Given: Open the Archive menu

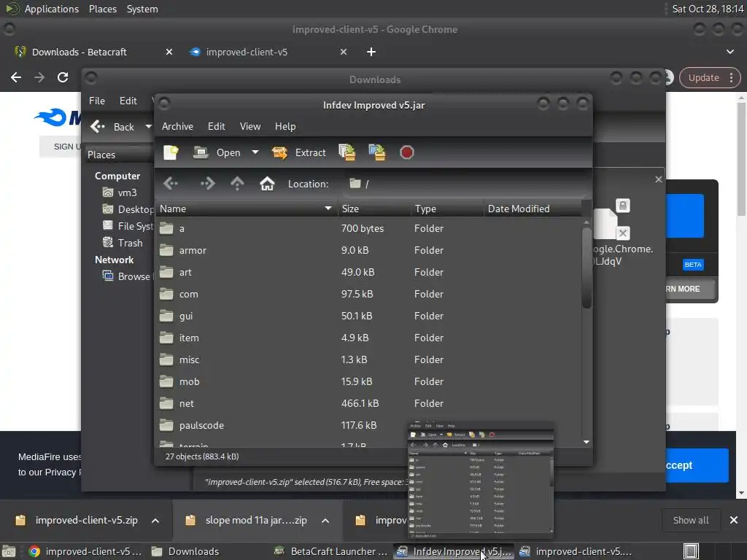Looking at the screenshot, I should [177, 126].
